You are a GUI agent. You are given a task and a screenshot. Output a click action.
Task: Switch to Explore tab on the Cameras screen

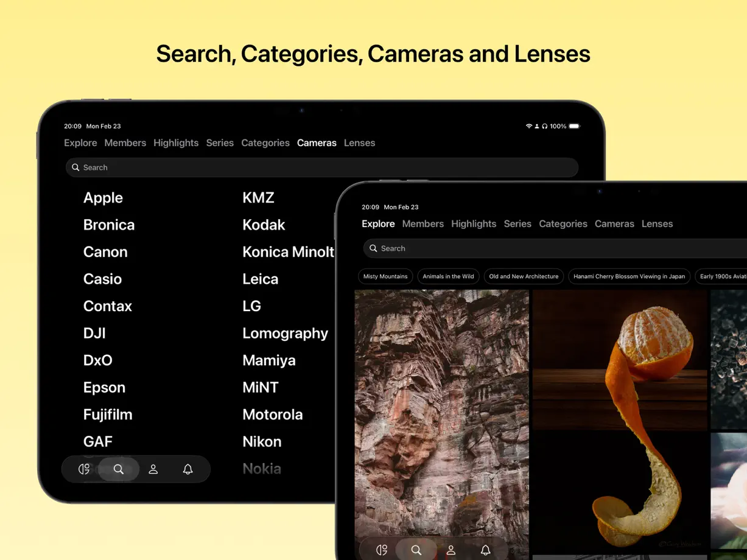point(80,143)
